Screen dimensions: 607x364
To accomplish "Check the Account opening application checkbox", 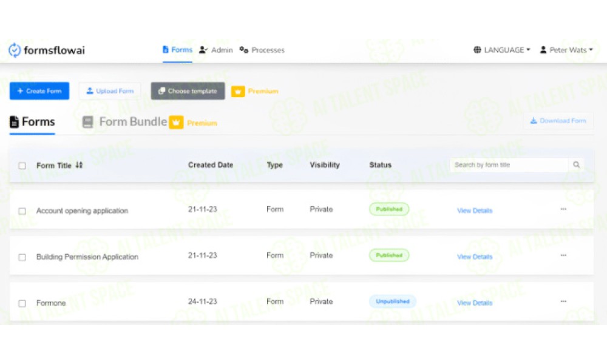I will coord(22,211).
